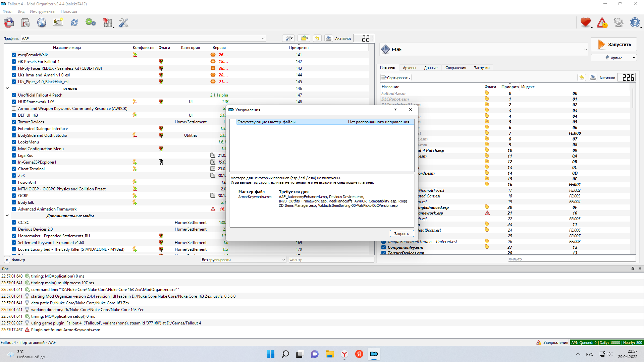
Task: Click the refresh toolbar icon
Action: (x=74, y=23)
